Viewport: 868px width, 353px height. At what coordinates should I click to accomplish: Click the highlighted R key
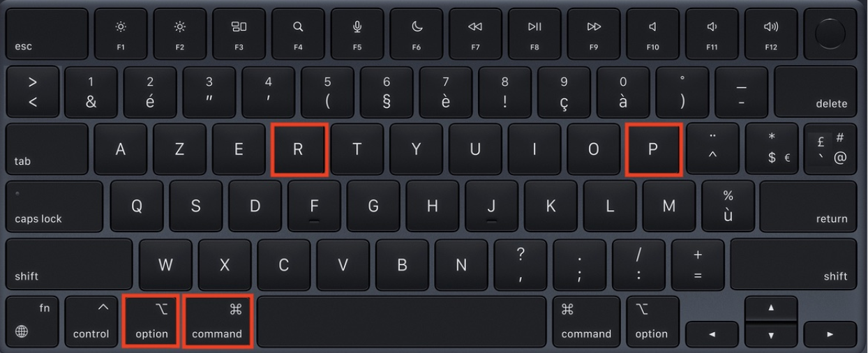(298, 149)
